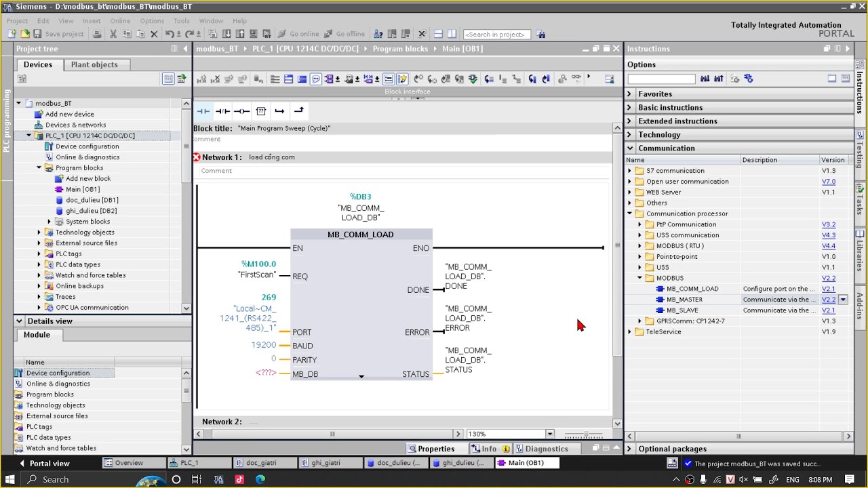Screen dimensions: 868x488
Task: Select MB_MASTER in the instruction list
Action: pyautogui.click(x=684, y=300)
